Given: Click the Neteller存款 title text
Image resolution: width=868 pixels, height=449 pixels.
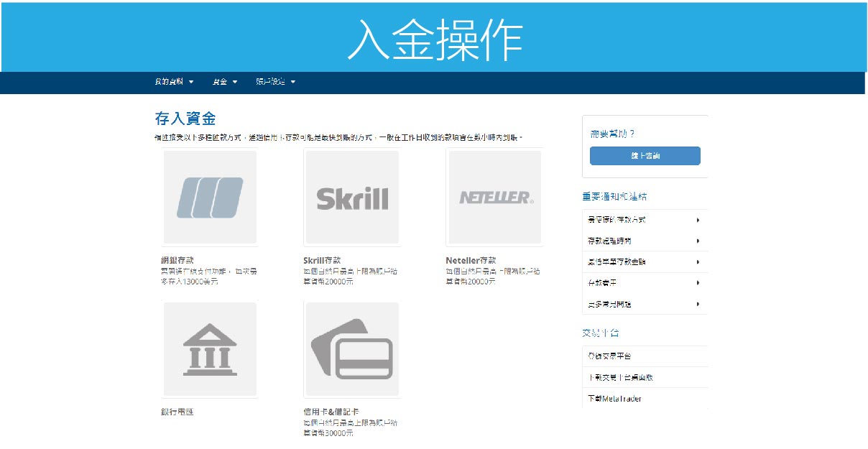Looking at the screenshot, I should 471,260.
